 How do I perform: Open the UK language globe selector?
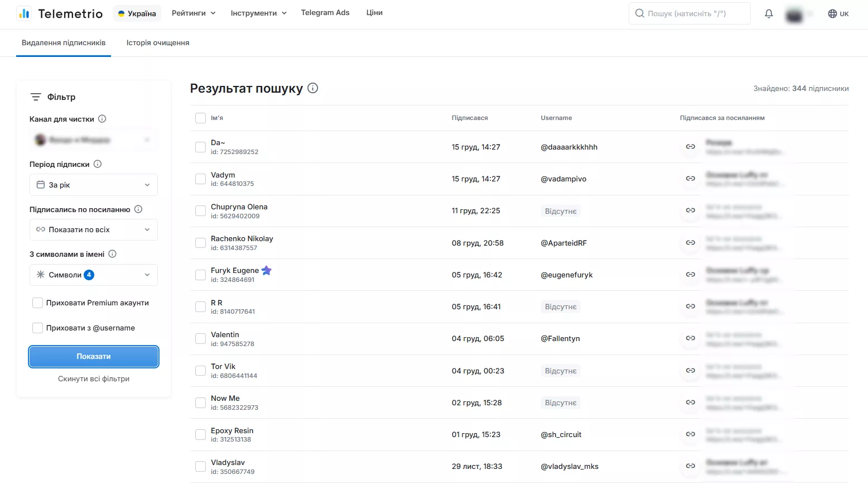(x=838, y=13)
